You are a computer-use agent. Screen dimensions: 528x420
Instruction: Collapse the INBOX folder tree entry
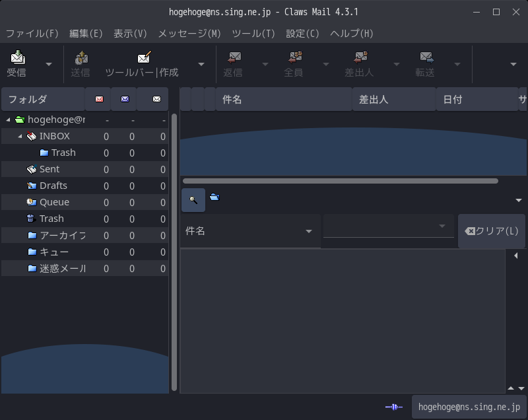[x=20, y=136]
